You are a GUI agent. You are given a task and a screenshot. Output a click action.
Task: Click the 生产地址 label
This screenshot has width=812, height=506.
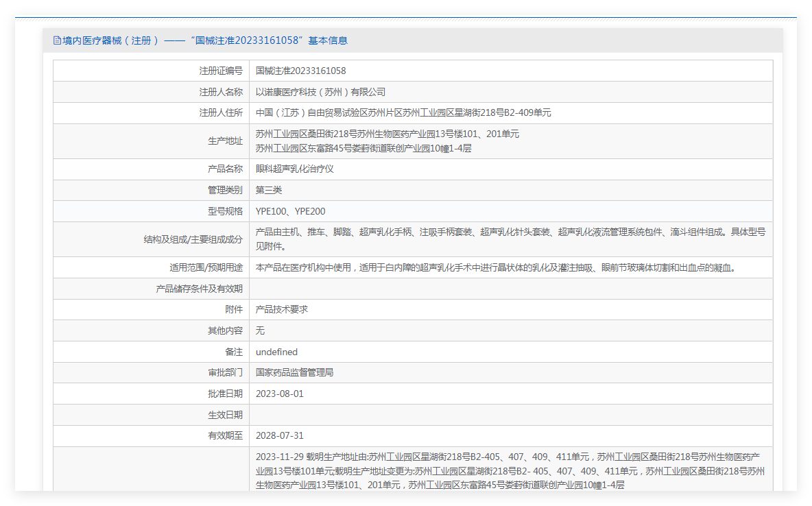[225, 141]
